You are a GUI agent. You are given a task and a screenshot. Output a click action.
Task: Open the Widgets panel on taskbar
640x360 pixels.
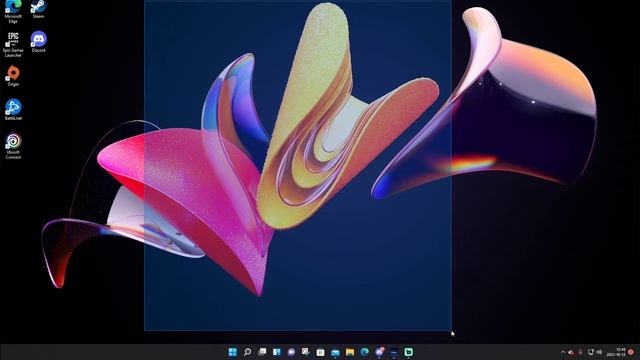point(277,352)
